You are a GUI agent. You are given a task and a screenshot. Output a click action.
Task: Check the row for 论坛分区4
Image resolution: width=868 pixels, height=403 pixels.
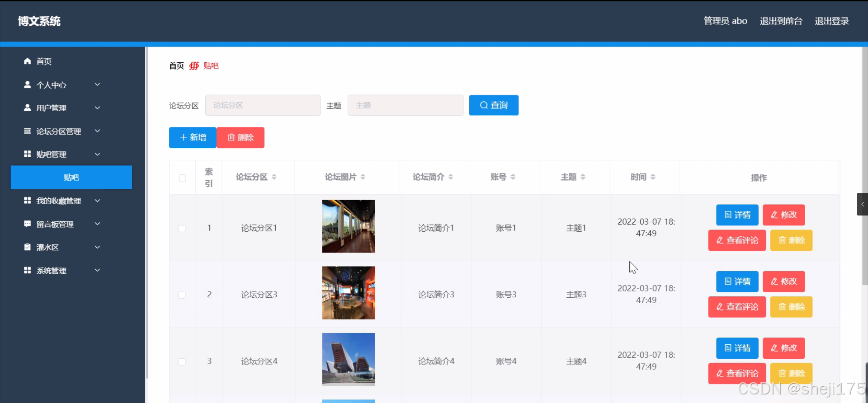[182, 362]
